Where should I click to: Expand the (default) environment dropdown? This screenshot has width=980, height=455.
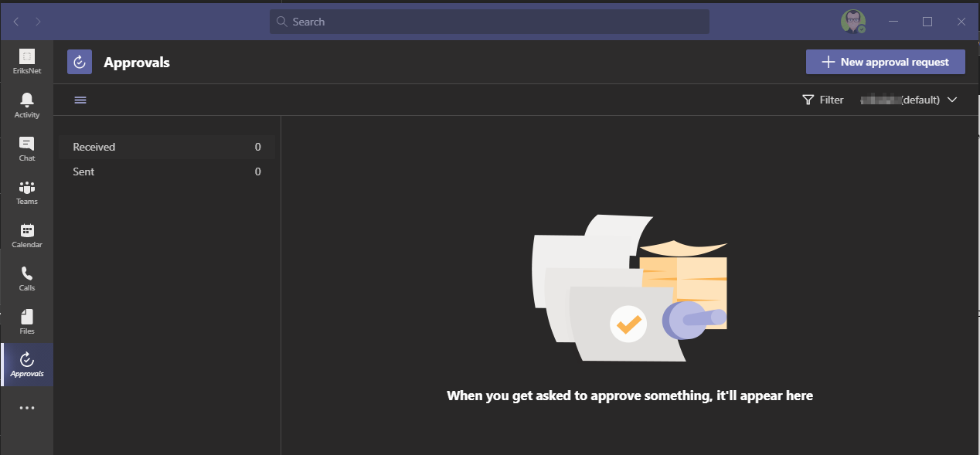910,100
